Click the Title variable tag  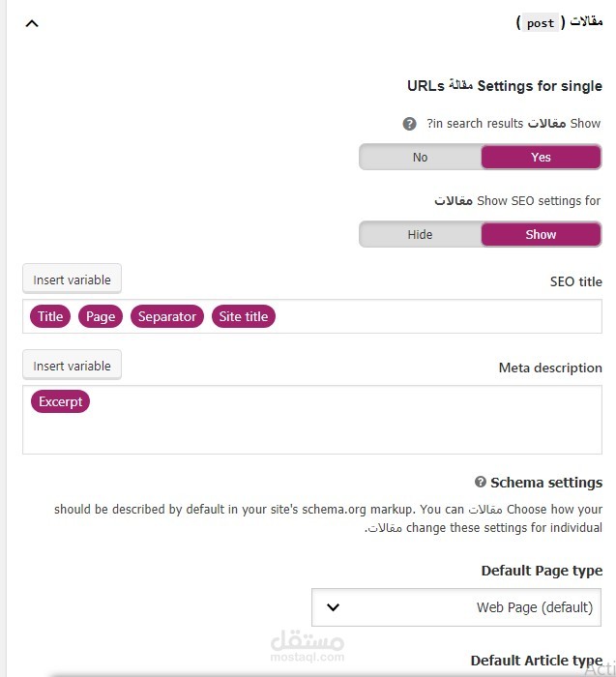tap(50, 316)
